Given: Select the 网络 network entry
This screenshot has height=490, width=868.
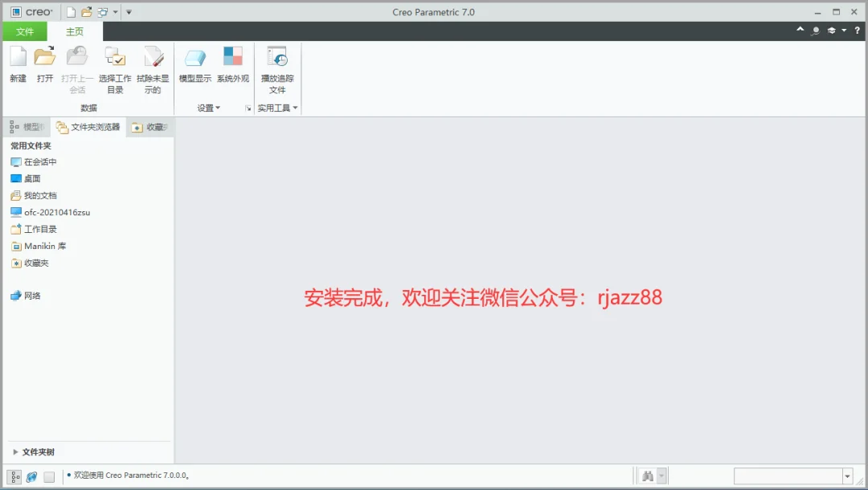Looking at the screenshot, I should pos(26,296).
